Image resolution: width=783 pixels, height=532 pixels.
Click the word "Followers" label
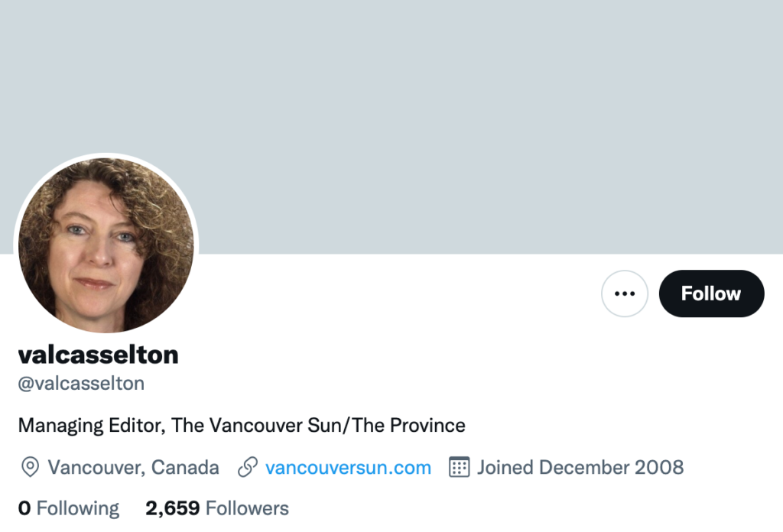(247, 508)
